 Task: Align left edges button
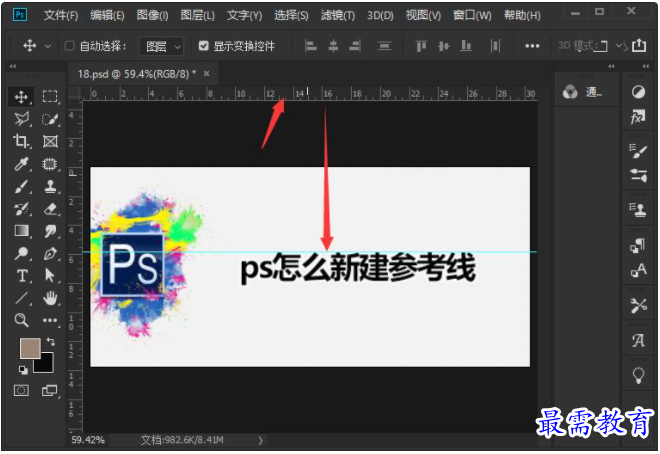(x=311, y=45)
